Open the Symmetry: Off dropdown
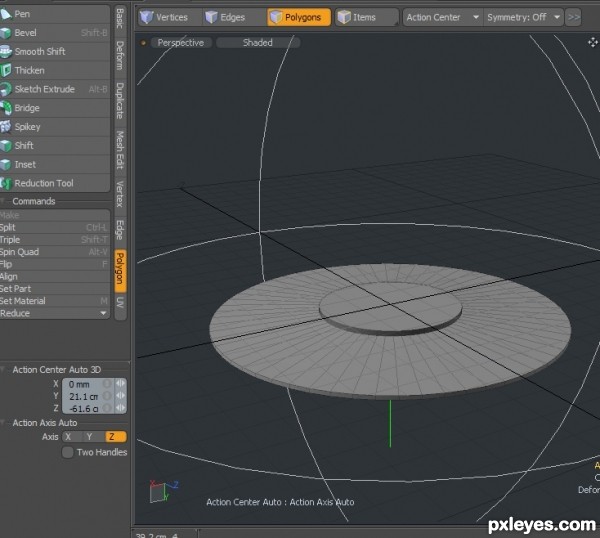The height and width of the screenshot is (538, 600). [x=523, y=17]
